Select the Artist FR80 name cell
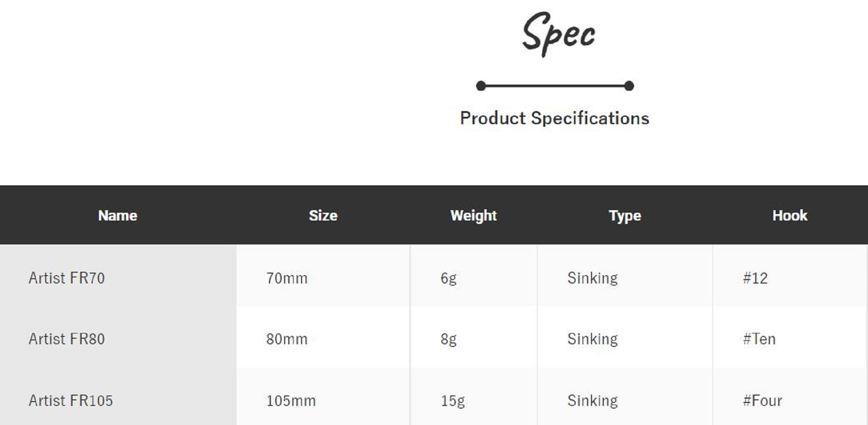The width and height of the screenshot is (868, 425). 67,339
